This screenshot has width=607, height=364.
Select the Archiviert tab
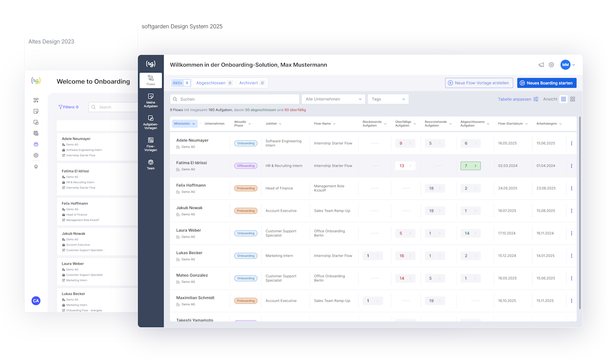click(251, 83)
